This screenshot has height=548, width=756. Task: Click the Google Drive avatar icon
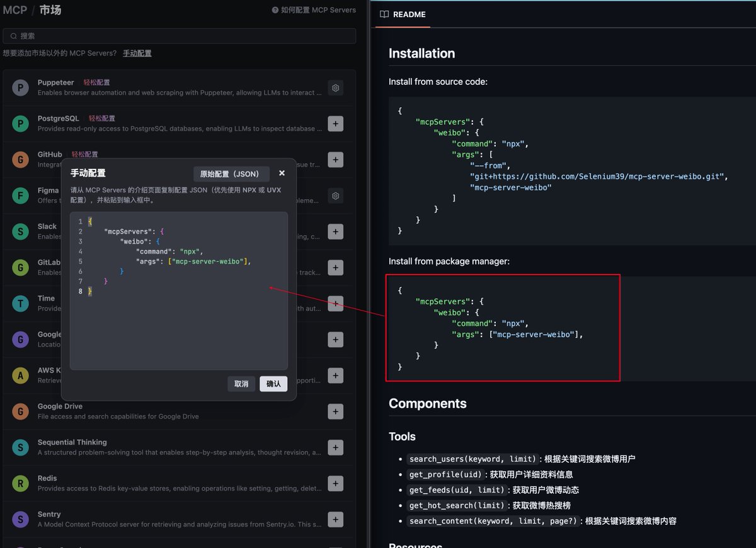click(21, 411)
